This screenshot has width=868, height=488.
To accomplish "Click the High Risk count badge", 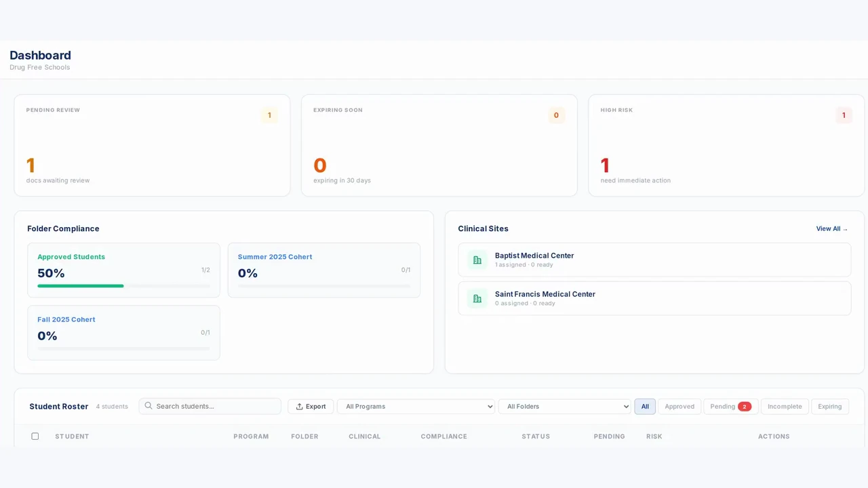I will [844, 115].
